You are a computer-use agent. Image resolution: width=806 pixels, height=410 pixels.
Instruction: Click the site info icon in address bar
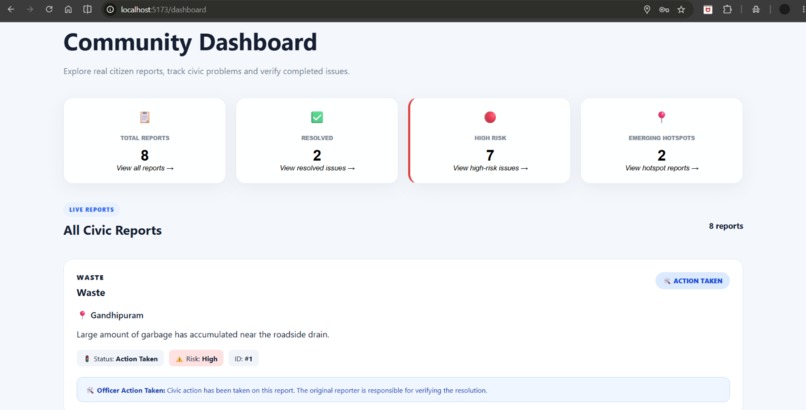[x=110, y=9]
